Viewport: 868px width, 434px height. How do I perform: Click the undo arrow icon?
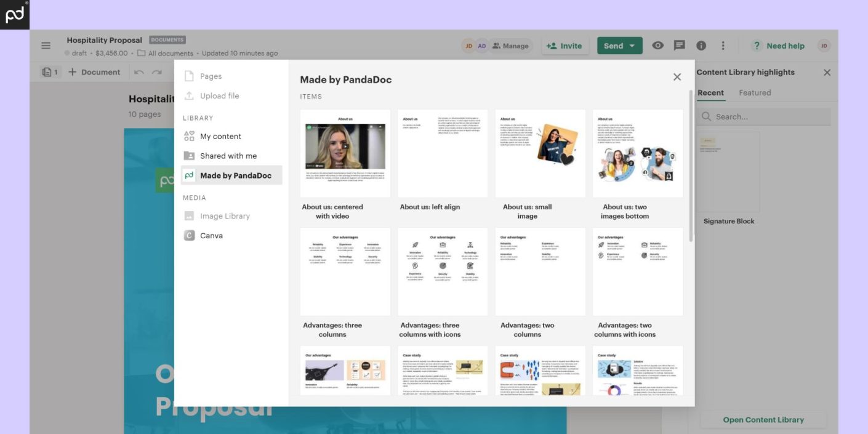[x=139, y=72]
